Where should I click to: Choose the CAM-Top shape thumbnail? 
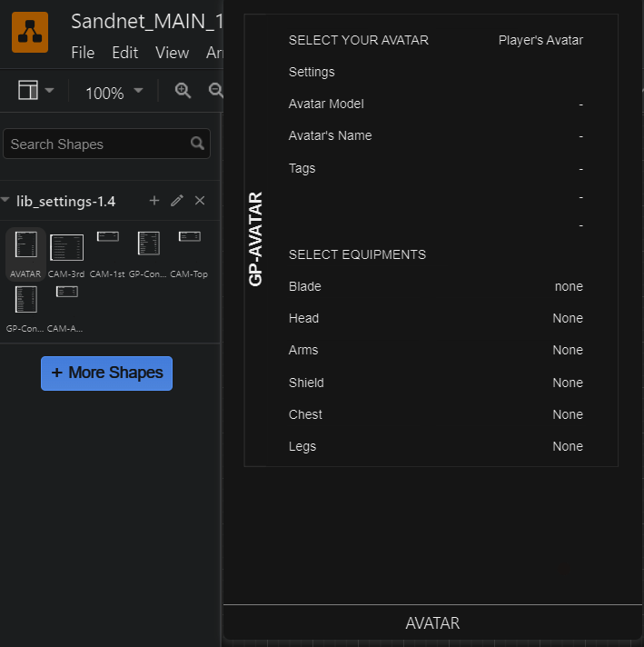coord(189,254)
